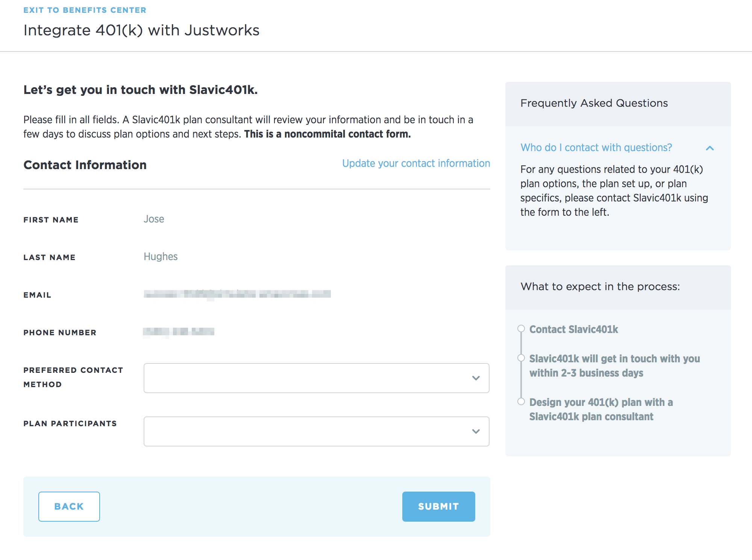Click 'Frequently Asked Questions' heading
Screen dimensions: 752x560
tap(594, 103)
